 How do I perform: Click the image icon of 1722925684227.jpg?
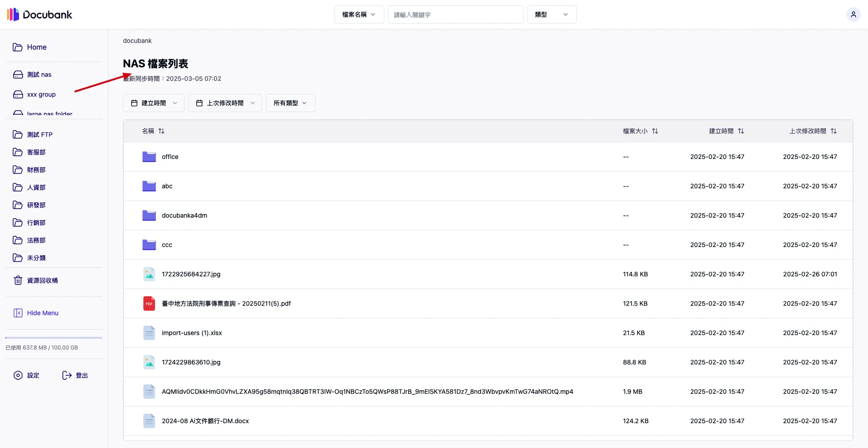[x=149, y=274]
